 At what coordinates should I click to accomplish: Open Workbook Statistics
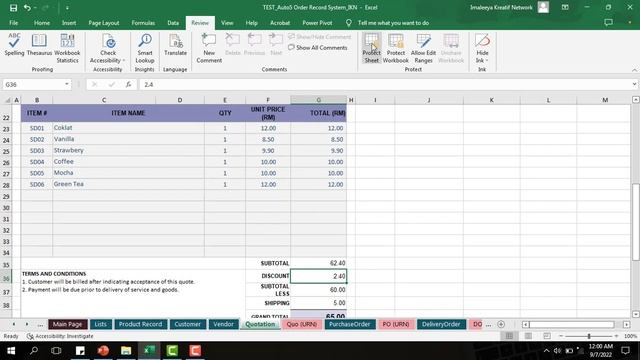pos(67,48)
